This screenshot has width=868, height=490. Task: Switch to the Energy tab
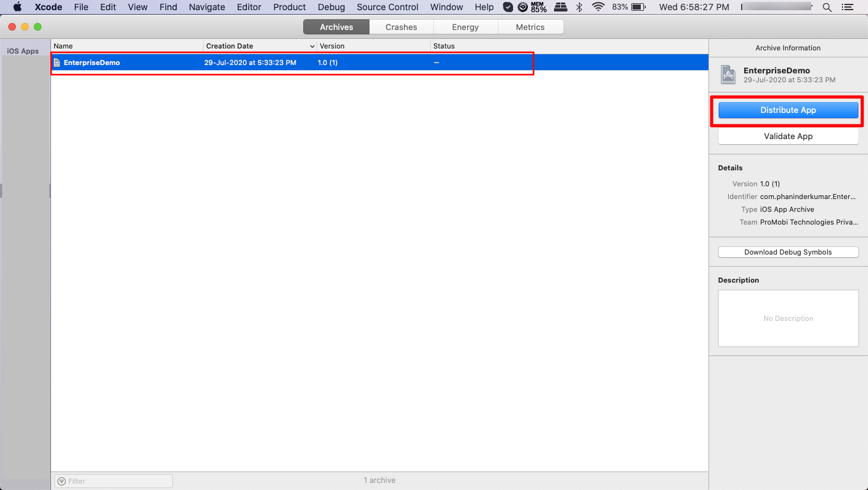[465, 27]
